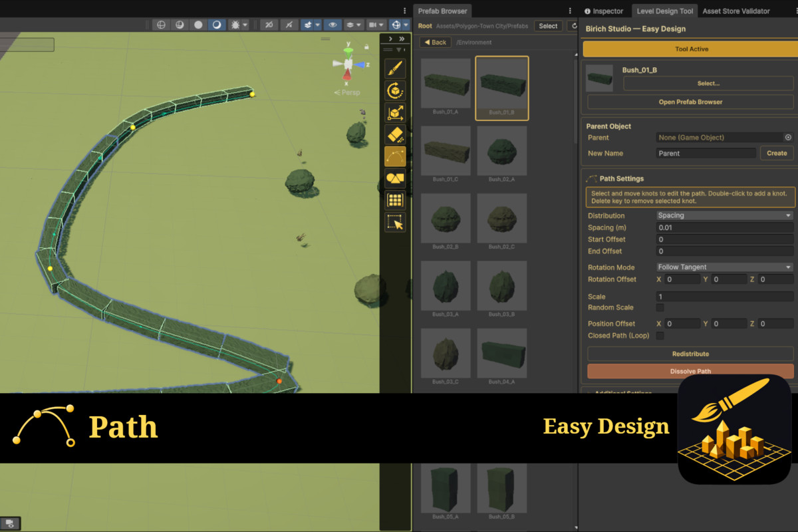Select the grid tool in overlay toolbar
Viewport: 798px width, 532px height.
(395, 200)
